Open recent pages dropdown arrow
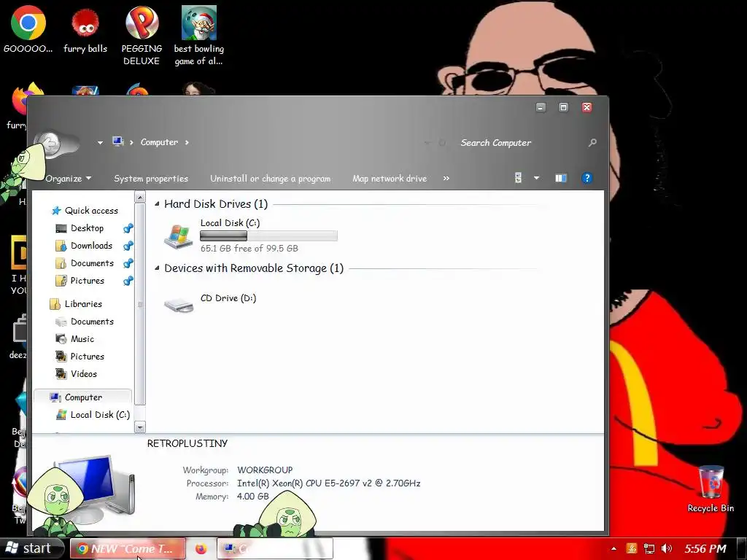This screenshot has width=747, height=560. [x=100, y=142]
